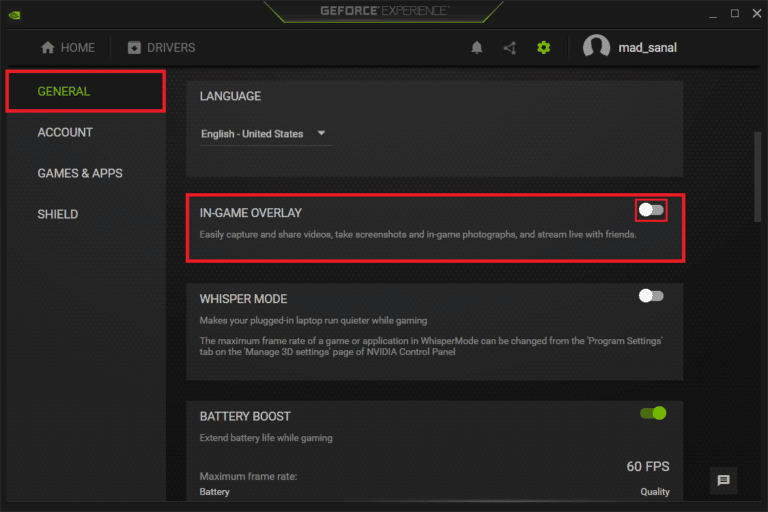Click the 60 FPS value
Screen dimensions: 768x512
(x=648, y=466)
